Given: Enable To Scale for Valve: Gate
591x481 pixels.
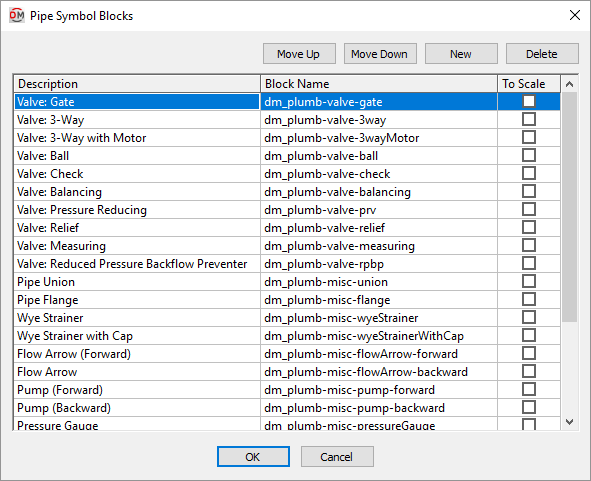Looking at the screenshot, I should point(529,101).
